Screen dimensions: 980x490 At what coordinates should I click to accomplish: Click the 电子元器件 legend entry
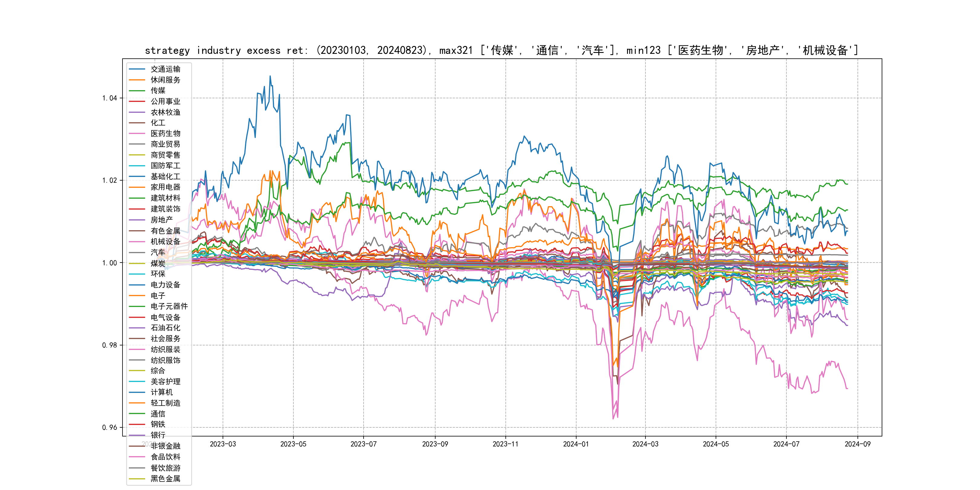pyautogui.click(x=169, y=306)
